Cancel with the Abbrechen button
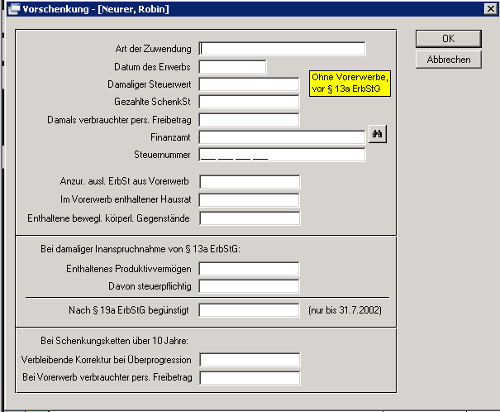The image size is (500, 412). [x=449, y=60]
